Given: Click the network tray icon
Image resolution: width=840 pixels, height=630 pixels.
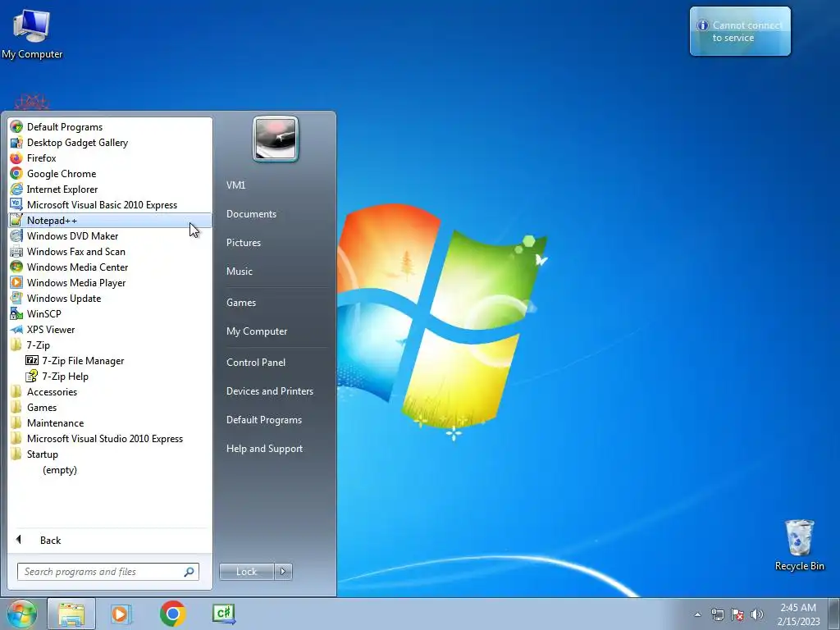Looking at the screenshot, I should point(717,614).
